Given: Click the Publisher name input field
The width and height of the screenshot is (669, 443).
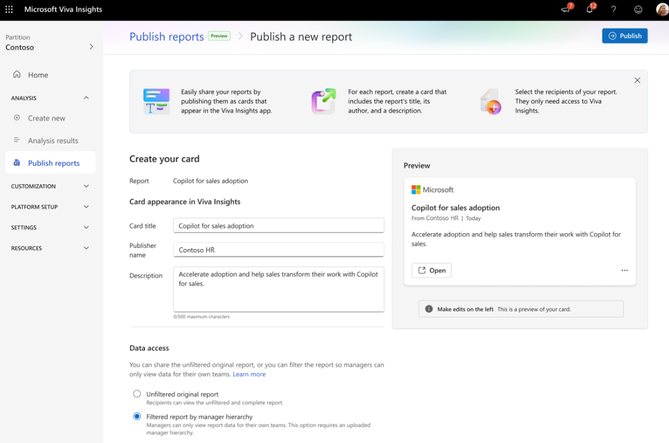Looking at the screenshot, I should click(x=279, y=250).
